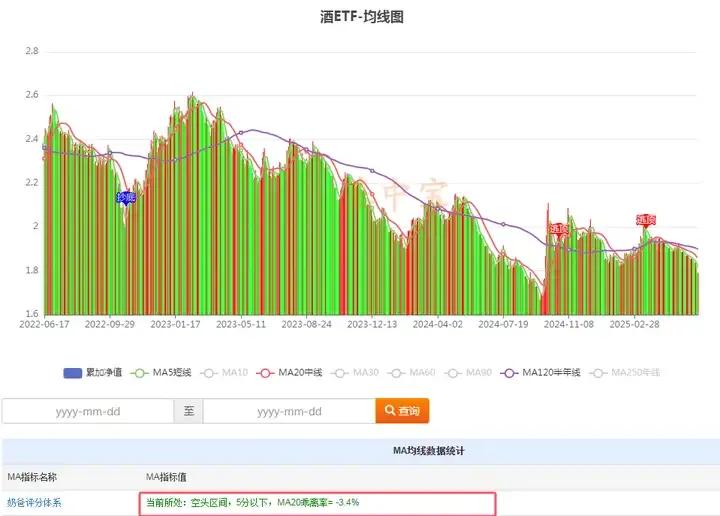Enable the MA60 legend line
This screenshot has height=516, width=720.
(412, 373)
